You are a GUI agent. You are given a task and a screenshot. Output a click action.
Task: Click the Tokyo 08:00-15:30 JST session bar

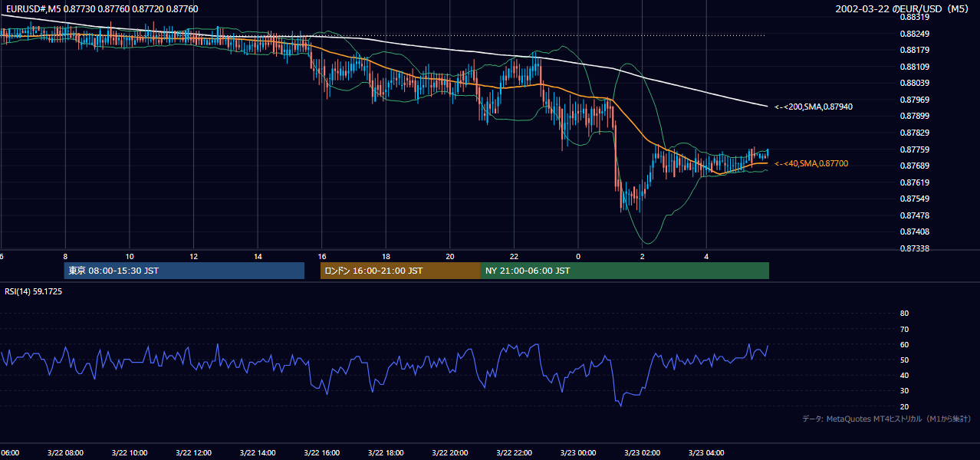pos(184,271)
